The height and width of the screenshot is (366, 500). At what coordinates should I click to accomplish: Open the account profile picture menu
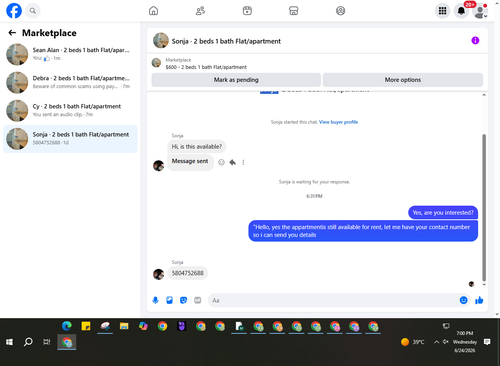(x=480, y=11)
